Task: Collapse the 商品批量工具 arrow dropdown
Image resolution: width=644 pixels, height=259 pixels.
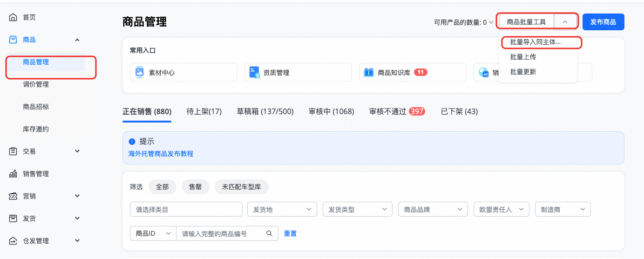Action: [565, 22]
